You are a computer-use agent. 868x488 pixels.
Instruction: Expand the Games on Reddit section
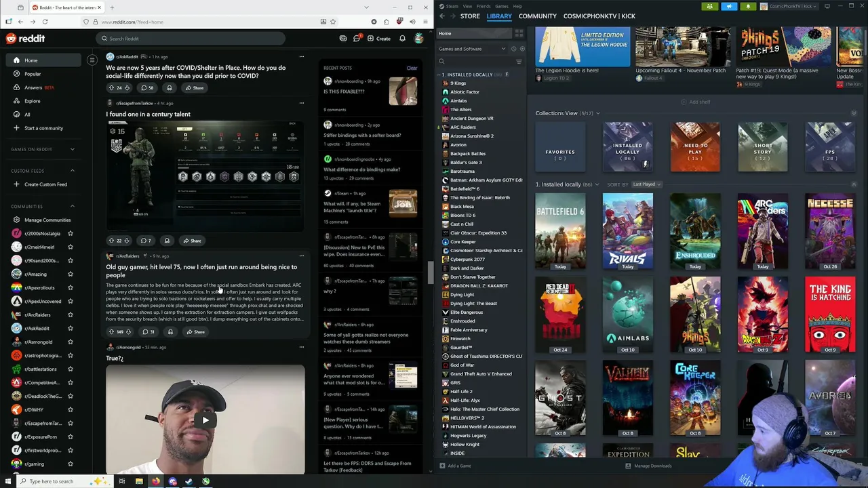[x=73, y=149]
